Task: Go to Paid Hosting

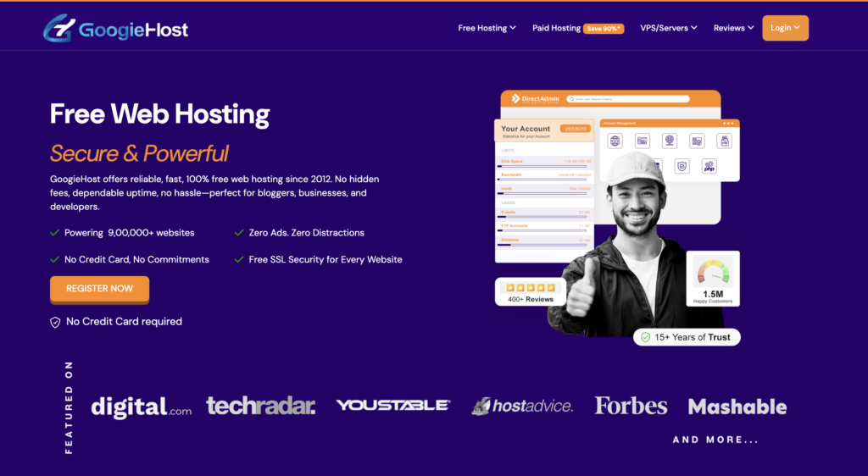Action: [x=556, y=28]
